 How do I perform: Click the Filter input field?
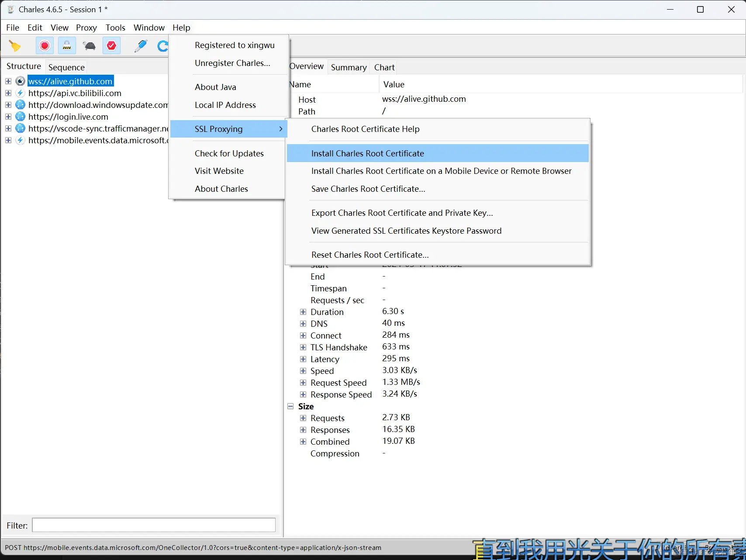(154, 525)
